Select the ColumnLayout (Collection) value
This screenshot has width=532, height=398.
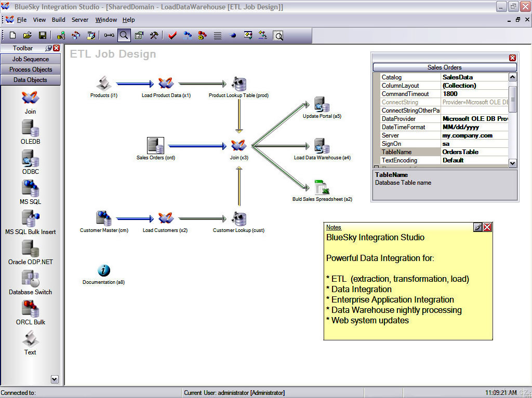(x=474, y=86)
